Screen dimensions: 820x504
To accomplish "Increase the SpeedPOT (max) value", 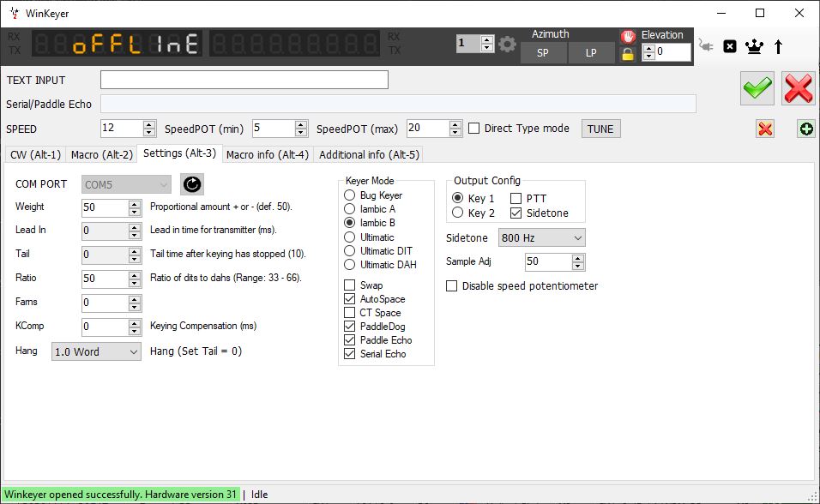I will (455, 125).
